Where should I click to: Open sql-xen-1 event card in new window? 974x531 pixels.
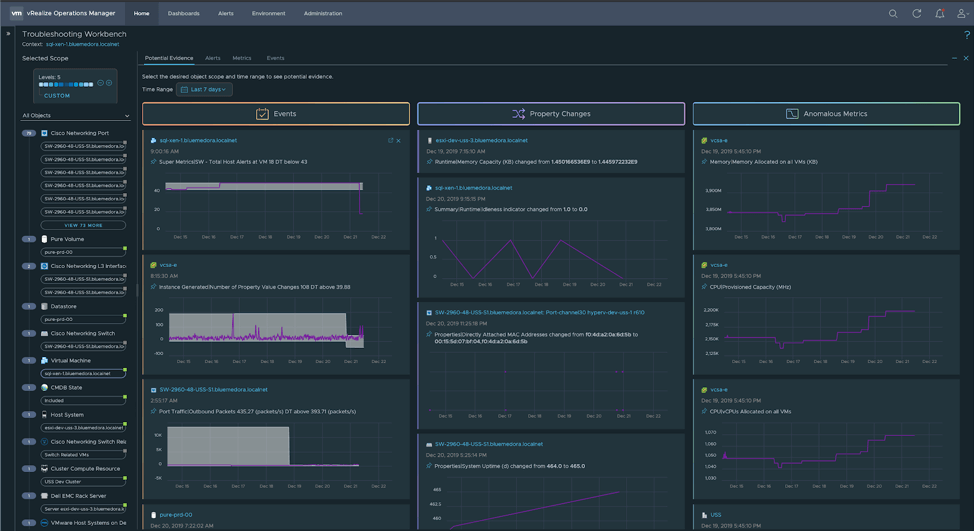pyautogui.click(x=391, y=140)
